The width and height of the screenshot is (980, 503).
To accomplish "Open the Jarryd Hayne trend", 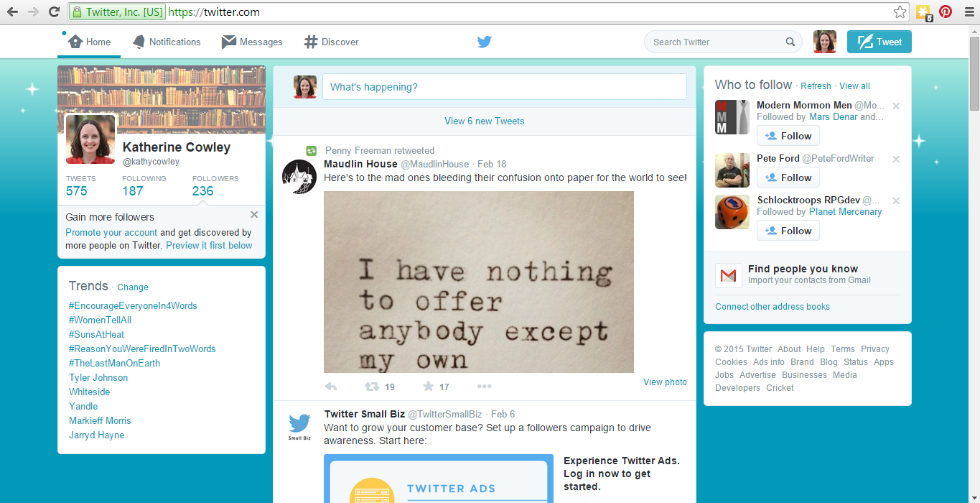I will (97, 435).
